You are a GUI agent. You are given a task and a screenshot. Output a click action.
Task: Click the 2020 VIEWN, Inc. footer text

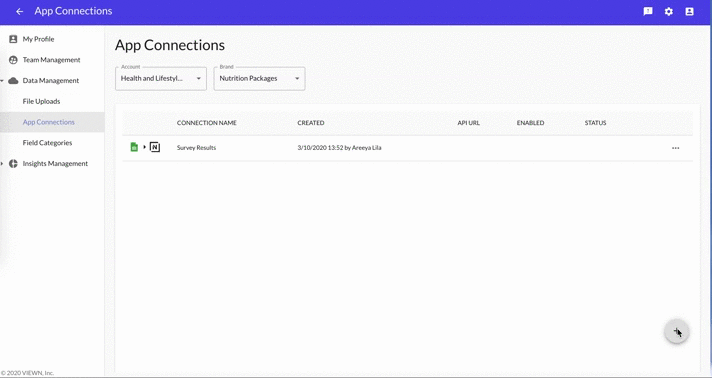coord(27,373)
